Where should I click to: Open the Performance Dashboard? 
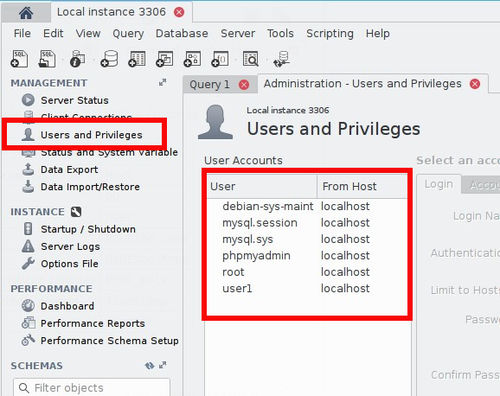pos(67,306)
